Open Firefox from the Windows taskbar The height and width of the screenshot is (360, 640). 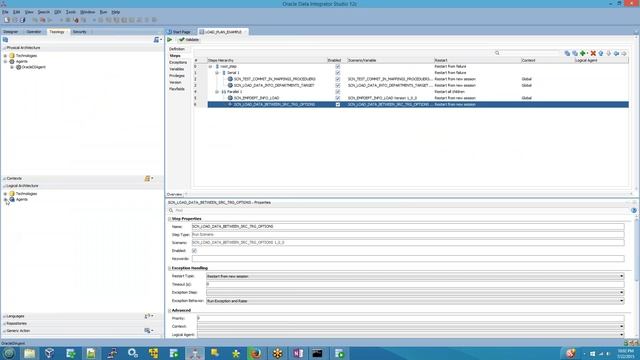point(256,353)
